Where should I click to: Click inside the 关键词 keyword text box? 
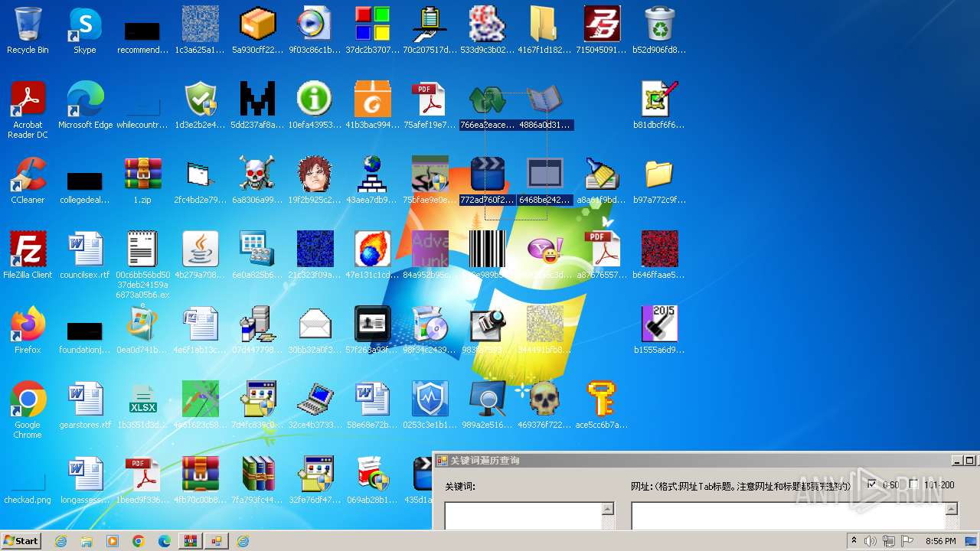tap(523, 516)
